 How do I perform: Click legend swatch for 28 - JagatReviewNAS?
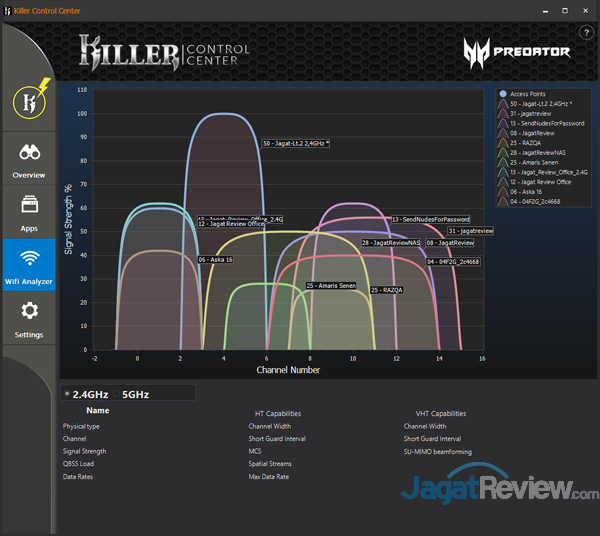(503, 153)
